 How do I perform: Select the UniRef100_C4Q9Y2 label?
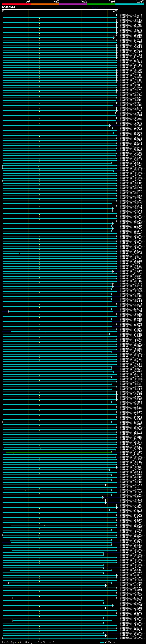point(131,510)
